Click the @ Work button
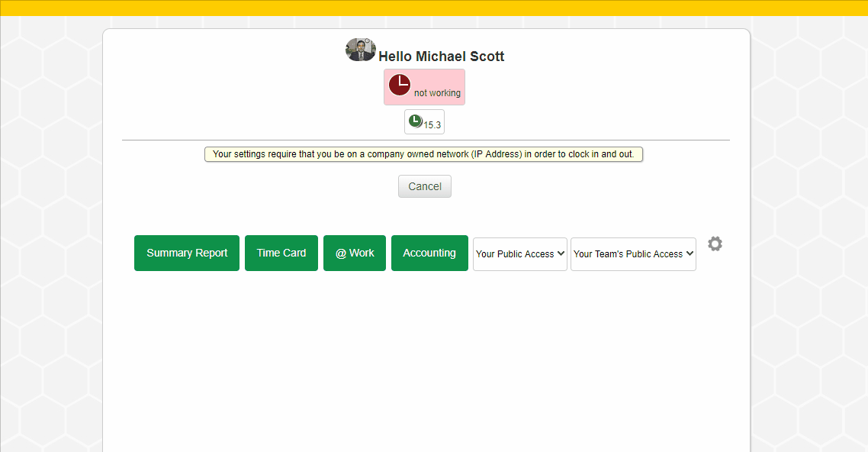This screenshot has height=452, width=868. point(354,253)
